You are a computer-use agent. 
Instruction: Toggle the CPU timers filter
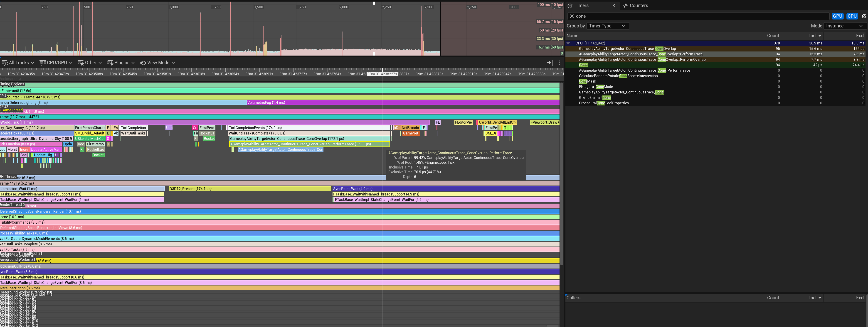pyautogui.click(x=852, y=16)
